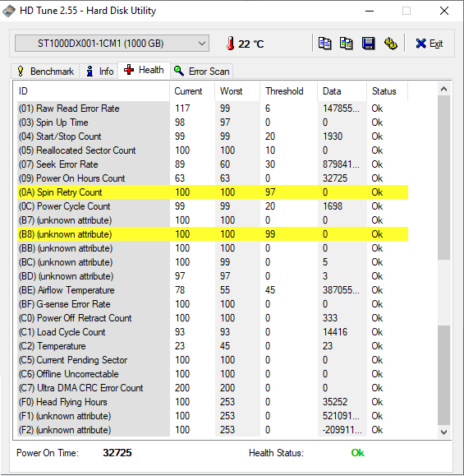Screen dimensions: 464x476
Task: Switch to the Info tab
Action: tap(99, 72)
